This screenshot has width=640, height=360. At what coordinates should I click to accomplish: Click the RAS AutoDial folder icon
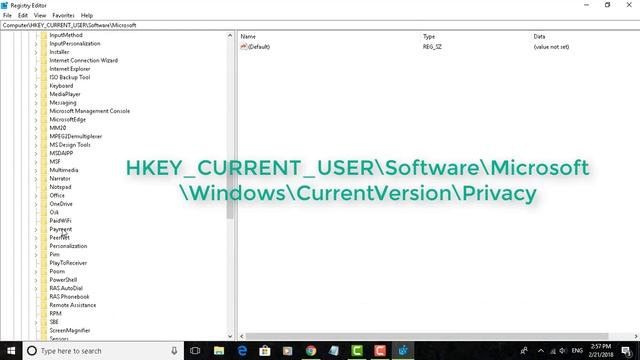[x=44, y=288]
